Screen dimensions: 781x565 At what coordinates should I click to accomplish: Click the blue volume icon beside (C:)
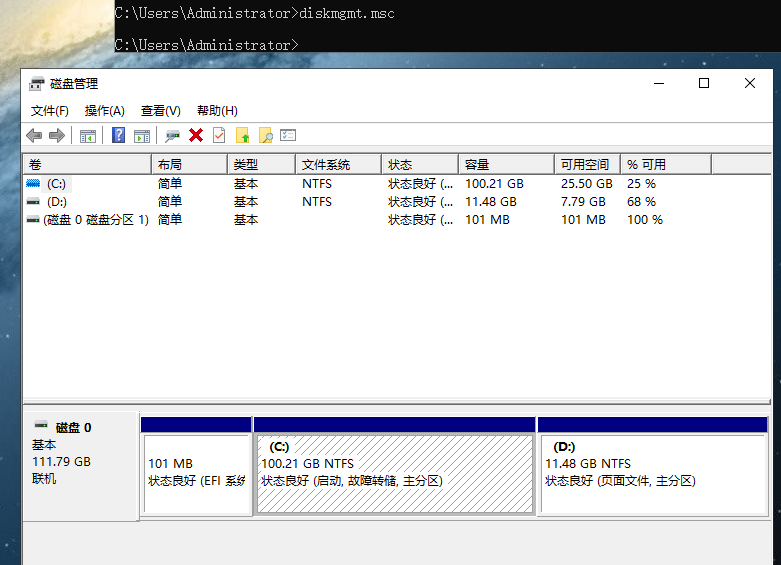pos(33,183)
